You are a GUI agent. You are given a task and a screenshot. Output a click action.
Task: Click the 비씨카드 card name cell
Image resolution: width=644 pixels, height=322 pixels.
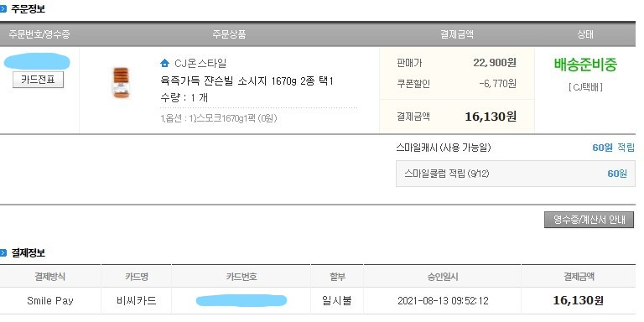click(137, 301)
